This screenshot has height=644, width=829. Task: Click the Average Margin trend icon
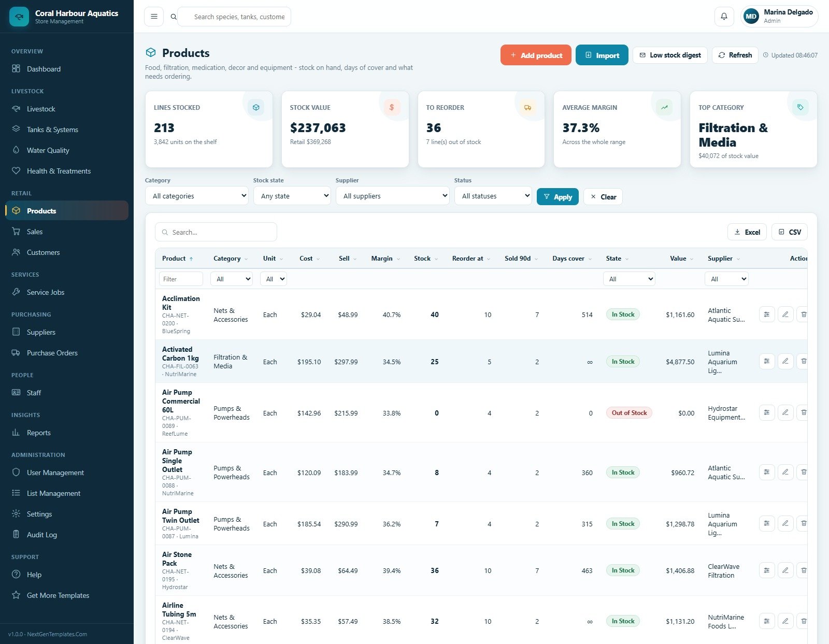tap(664, 107)
